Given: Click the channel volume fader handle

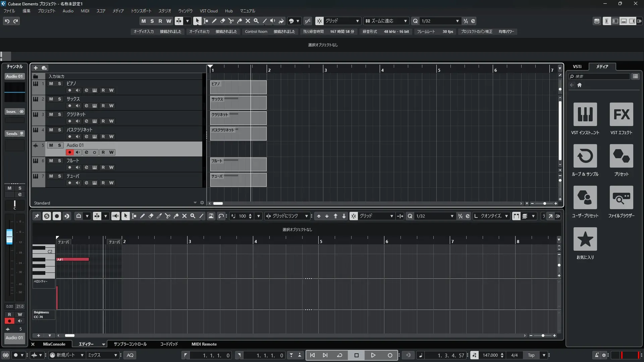Looking at the screenshot, I should click(x=9, y=236).
